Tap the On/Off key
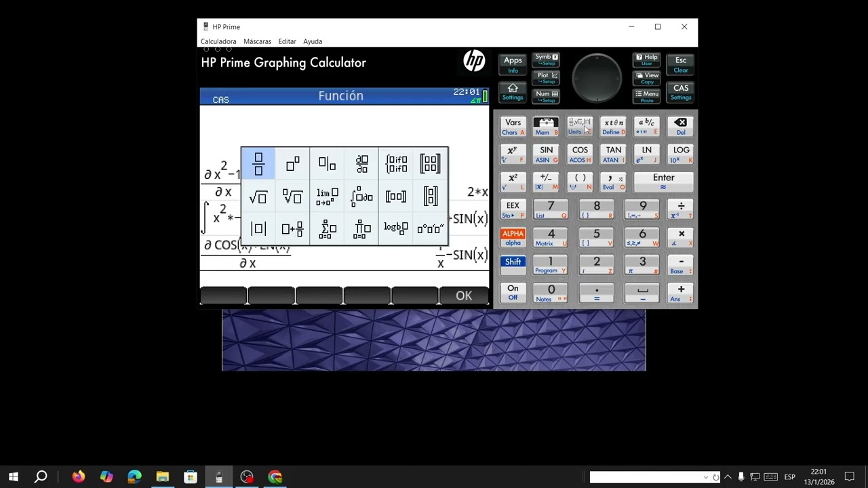The height and width of the screenshot is (488, 868). click(513, 293)
